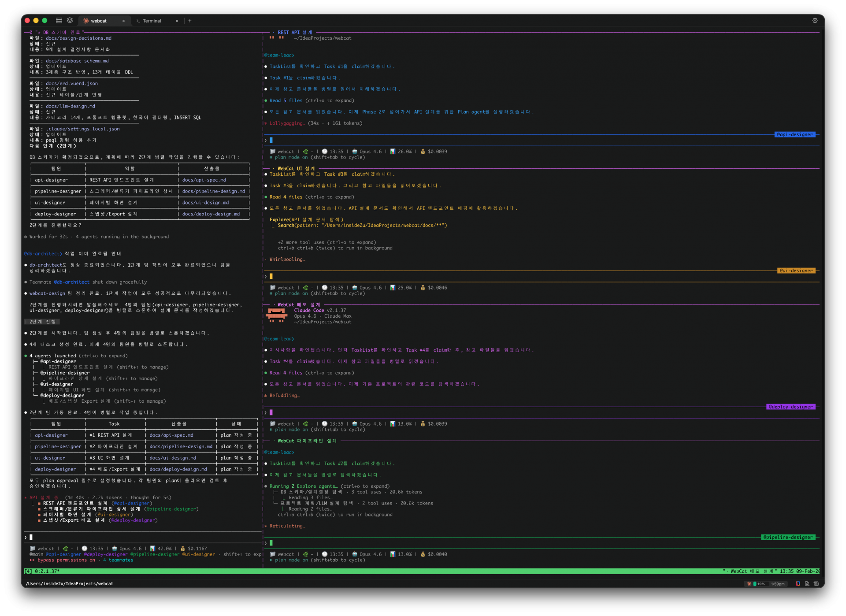Open a new tab with the plus button
The width and height of the screenshot is (846, 616).
pyautogui.click(x=189, y=21)
